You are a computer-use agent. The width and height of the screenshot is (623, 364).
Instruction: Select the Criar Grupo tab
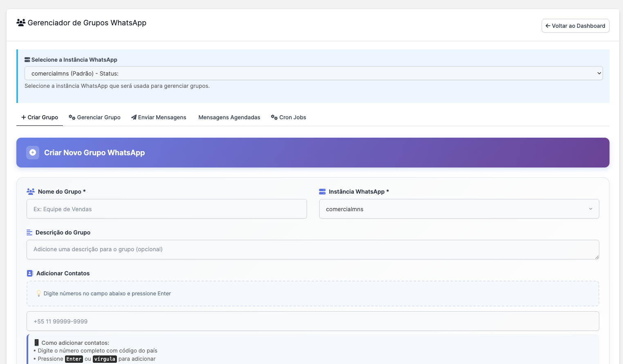[39, 117]
